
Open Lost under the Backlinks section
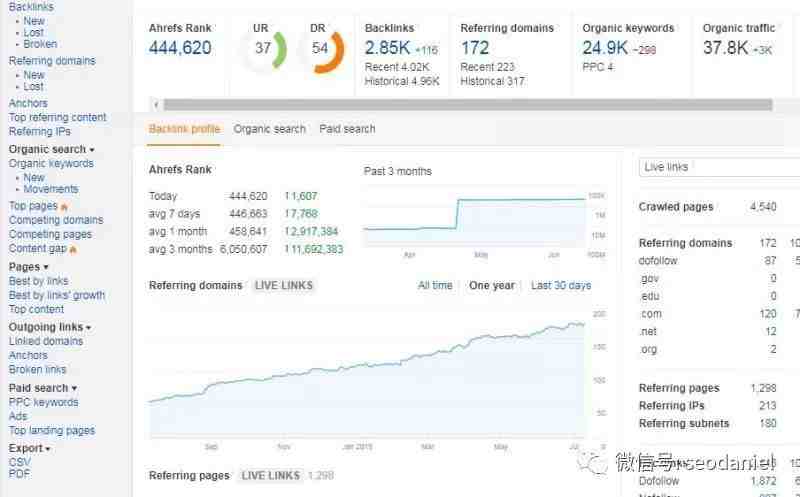pos(33,33)
